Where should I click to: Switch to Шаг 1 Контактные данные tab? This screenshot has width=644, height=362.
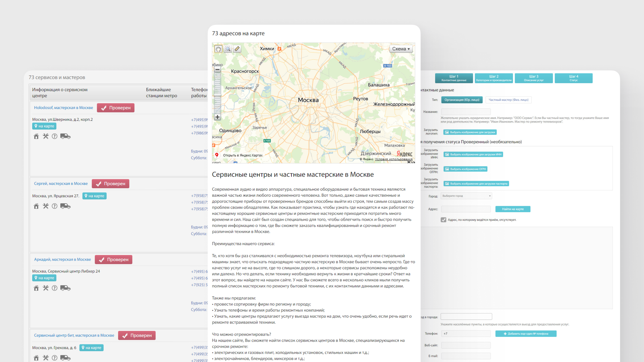pos(454,78)
